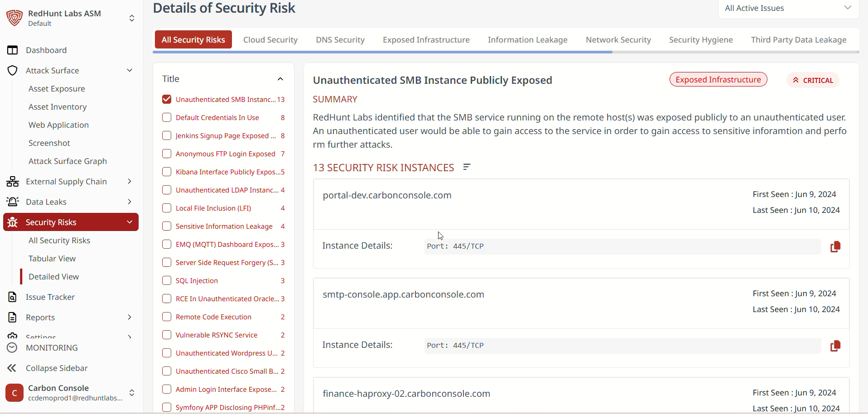Open Asset Inventory in sidebar
Screen dimensions: 868x414
58,107
